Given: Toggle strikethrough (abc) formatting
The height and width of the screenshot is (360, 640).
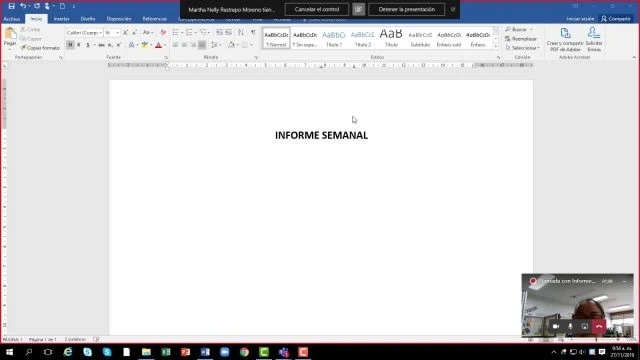Looking at the screenshot, I should tap(101, 45).
